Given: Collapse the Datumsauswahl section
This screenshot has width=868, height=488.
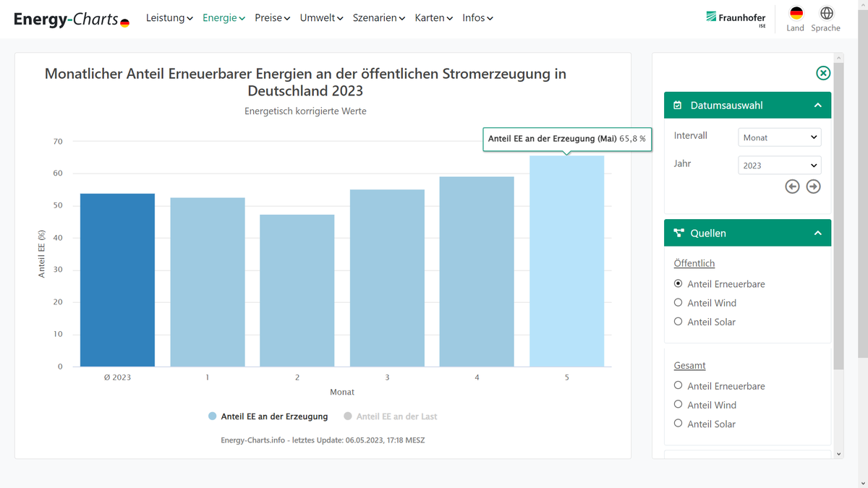Looking at the screenshot, I should 818,106.
